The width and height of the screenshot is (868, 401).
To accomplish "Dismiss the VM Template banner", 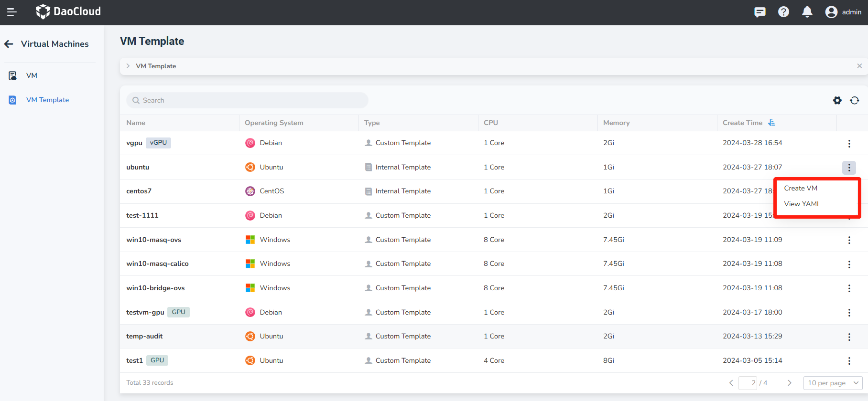I will click(x=859, y=66).
